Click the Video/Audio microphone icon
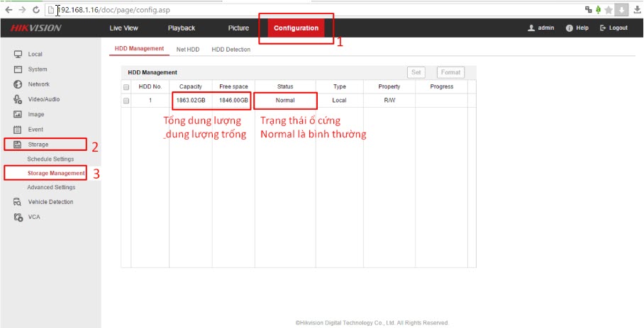This screenshot has width=644, height=328. point(18,100)
